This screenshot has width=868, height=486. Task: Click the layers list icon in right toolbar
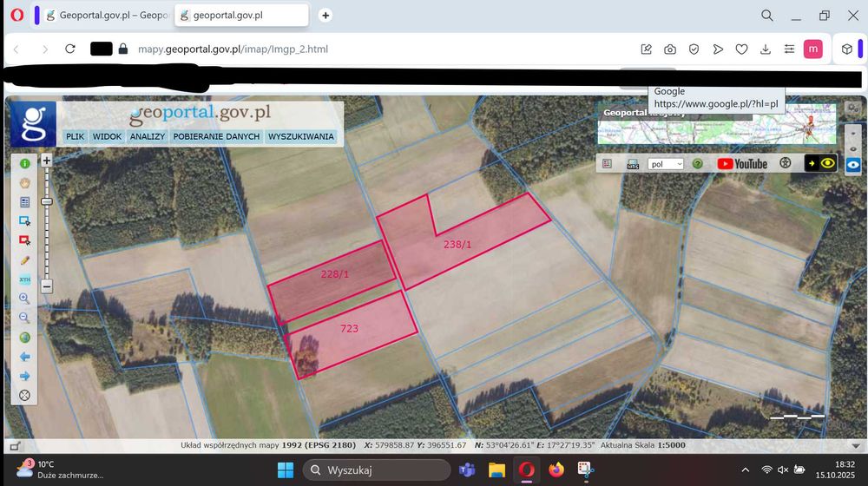[608, 164]
